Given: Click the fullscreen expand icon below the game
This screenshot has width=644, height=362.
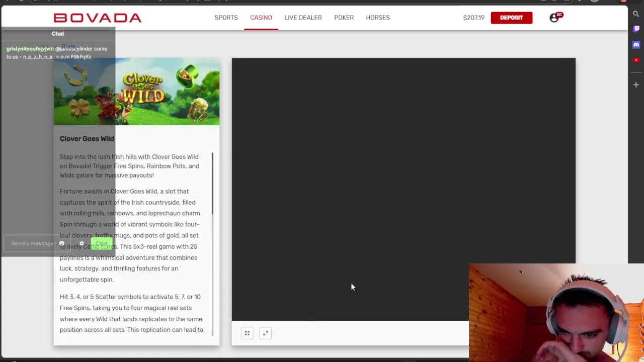Looking at the screenshot, I should (265, 333).
